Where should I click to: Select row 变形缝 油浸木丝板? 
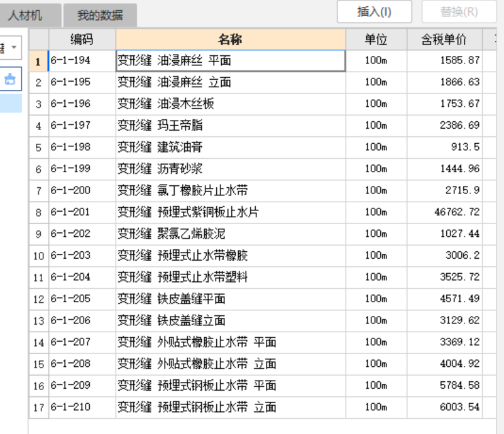coord(263,104)
